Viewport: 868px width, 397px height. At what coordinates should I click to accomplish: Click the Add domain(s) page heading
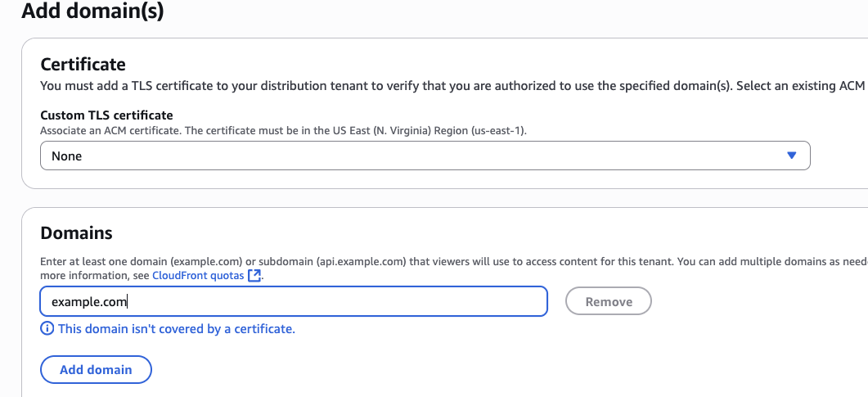[x=92, y=11]
